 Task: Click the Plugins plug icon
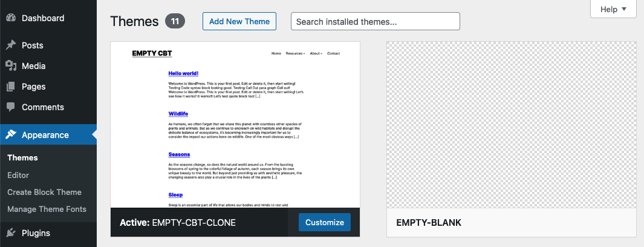click(x=11, y=233)
